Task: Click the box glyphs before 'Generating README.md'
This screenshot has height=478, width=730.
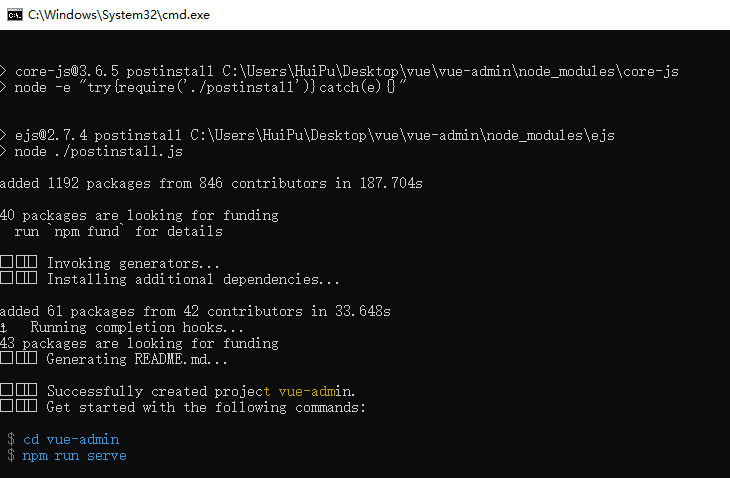Action: click(19, 358)
